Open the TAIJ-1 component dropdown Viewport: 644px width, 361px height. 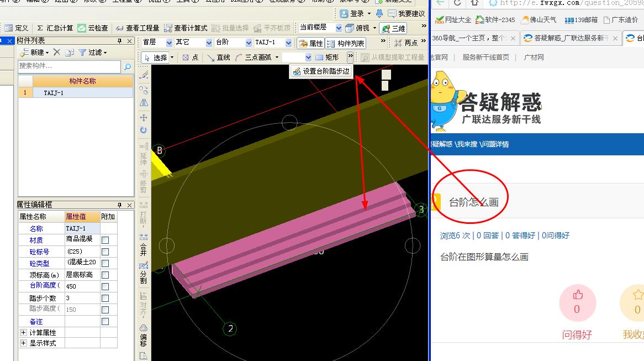coord(288,43)
